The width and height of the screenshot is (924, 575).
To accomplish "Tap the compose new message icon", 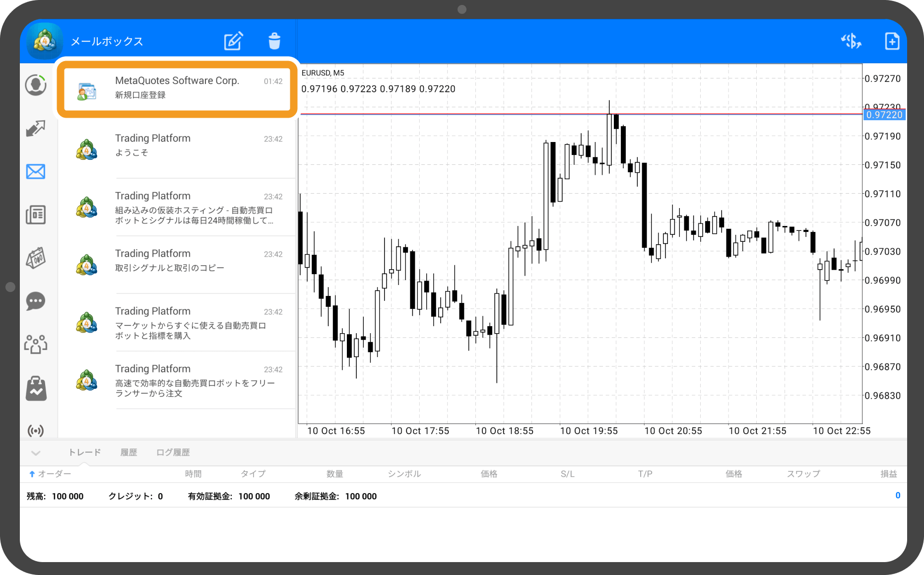I will pyautogui.click(x=233, y=41).
